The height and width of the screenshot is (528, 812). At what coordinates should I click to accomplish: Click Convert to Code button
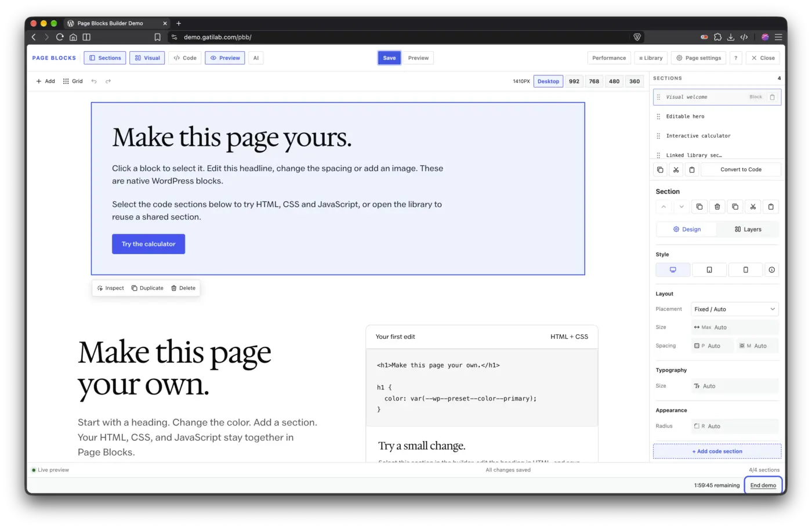(741, 170)
